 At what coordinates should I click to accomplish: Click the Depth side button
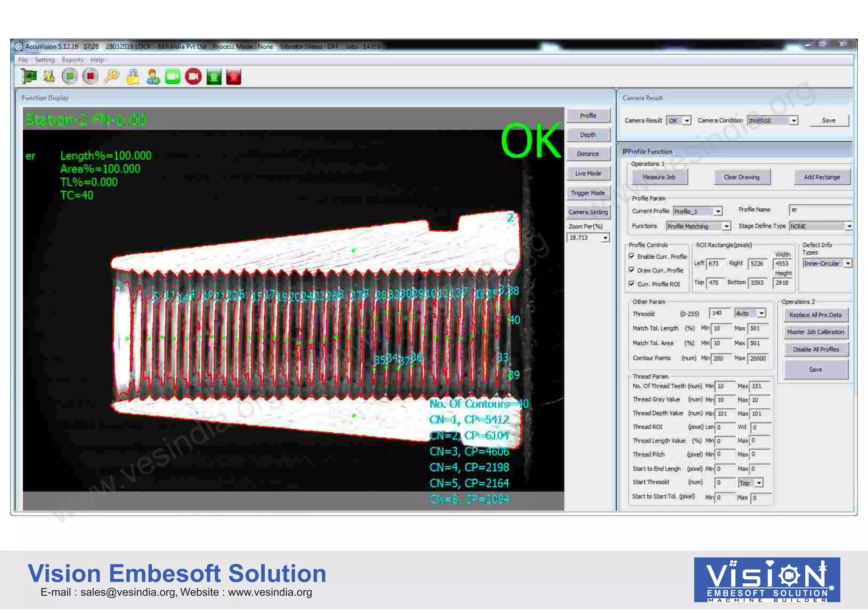(x=588, y=135)
